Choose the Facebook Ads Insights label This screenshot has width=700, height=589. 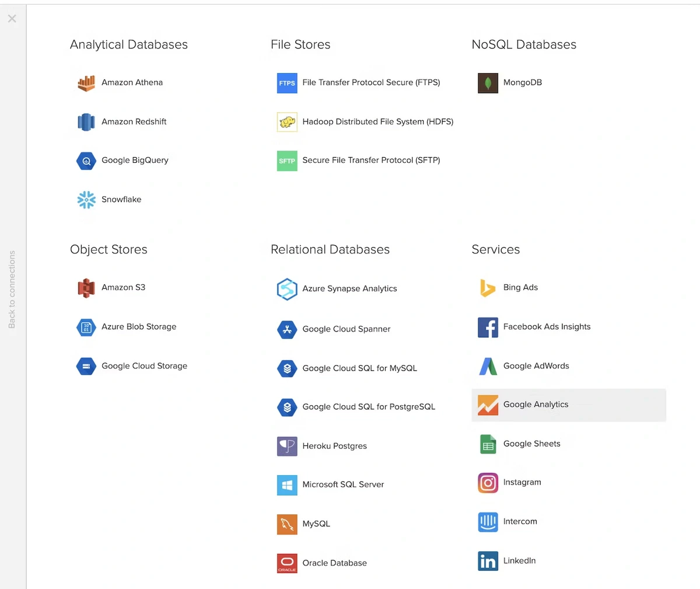click(x=547, y=327)
